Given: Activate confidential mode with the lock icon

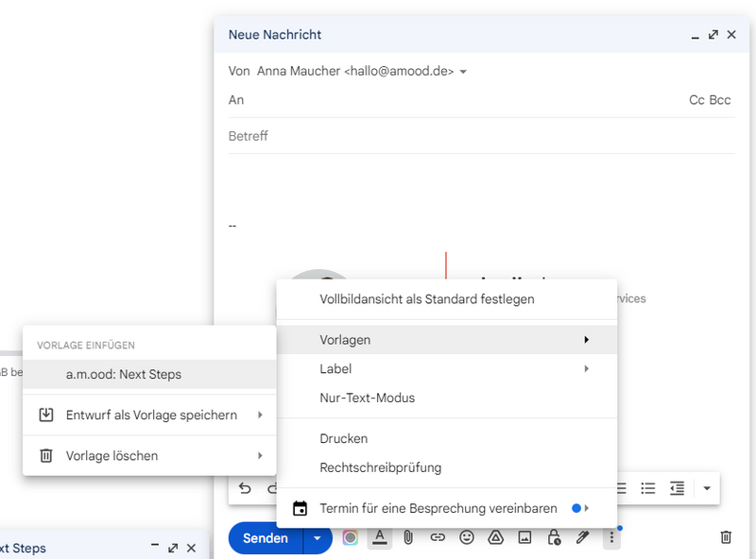Looking at the screenshot, I should [x=554, y=537].
